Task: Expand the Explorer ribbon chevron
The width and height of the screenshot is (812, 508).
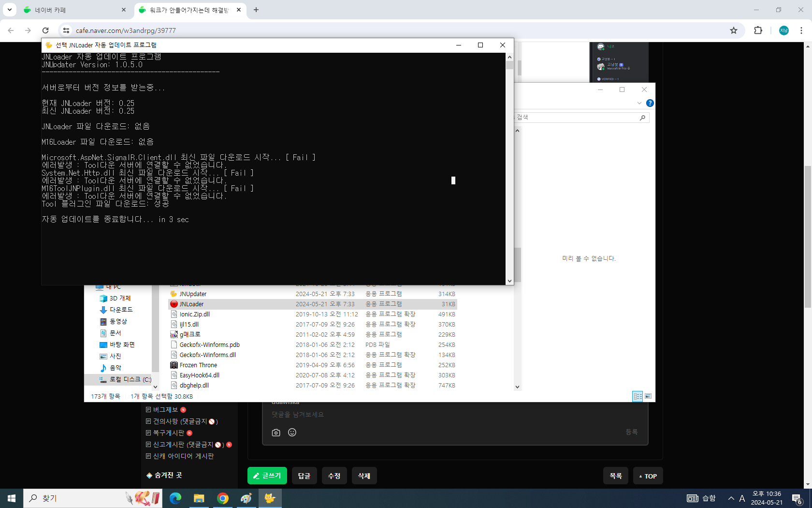Action: point(639,103)
